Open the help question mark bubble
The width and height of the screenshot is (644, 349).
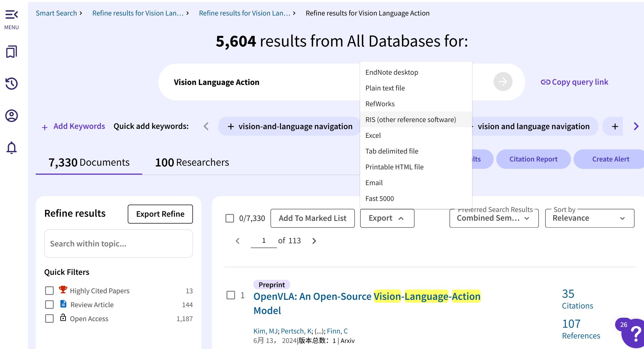(x=635, y=334)
